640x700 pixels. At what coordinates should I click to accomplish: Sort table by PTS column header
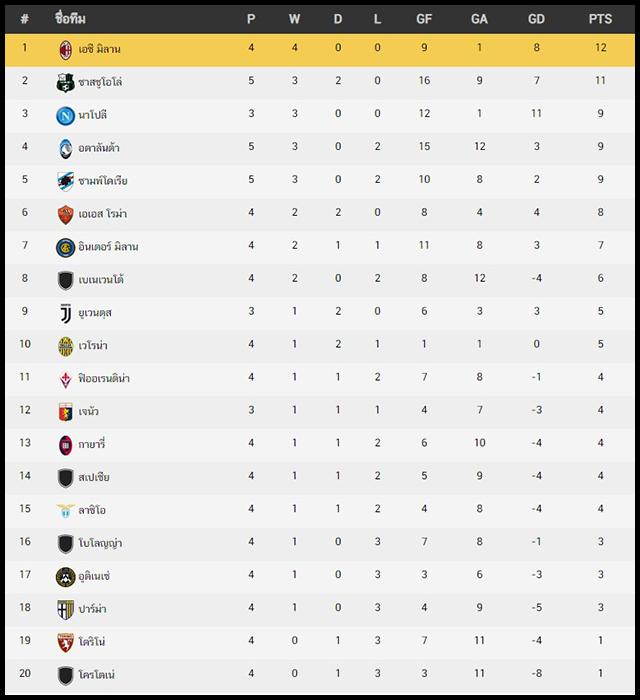600,19
